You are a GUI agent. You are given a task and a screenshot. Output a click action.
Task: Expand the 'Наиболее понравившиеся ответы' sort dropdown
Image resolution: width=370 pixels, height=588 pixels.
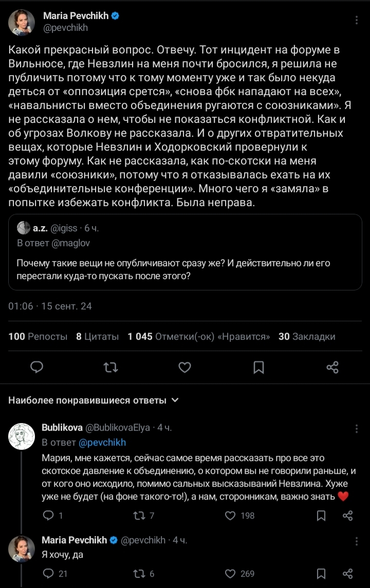point(175,400)
